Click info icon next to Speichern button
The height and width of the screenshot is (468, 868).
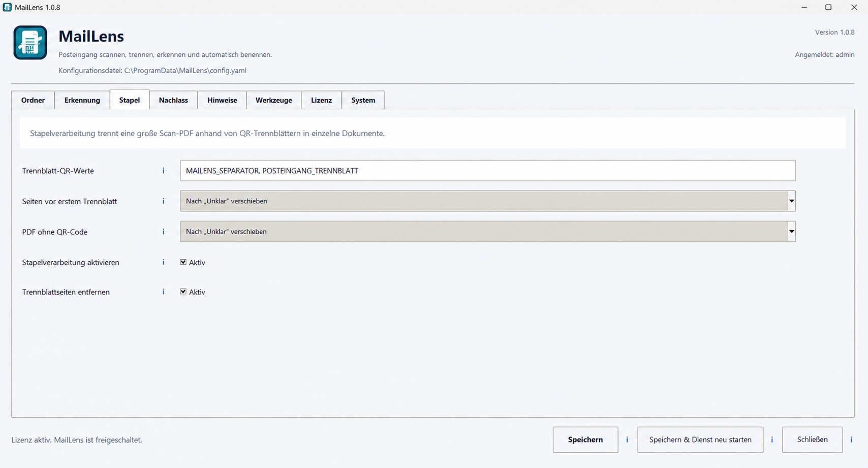(x=627, y=440)
